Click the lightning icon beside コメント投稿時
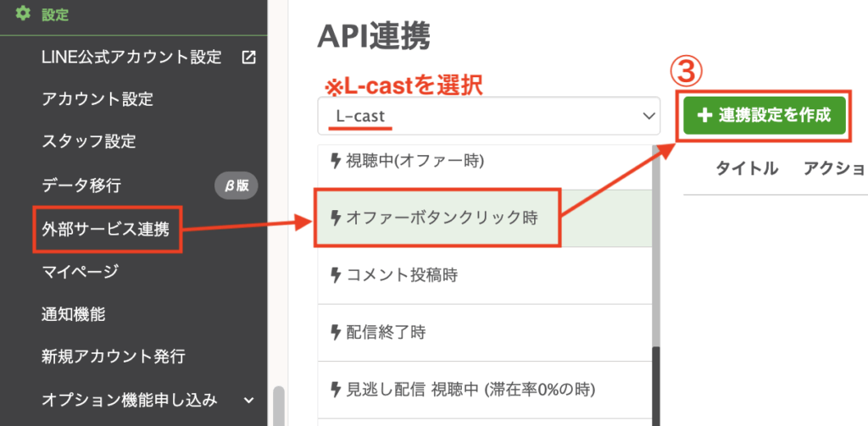The width and height of the screenshot is (868, 426). click(335, 275)
